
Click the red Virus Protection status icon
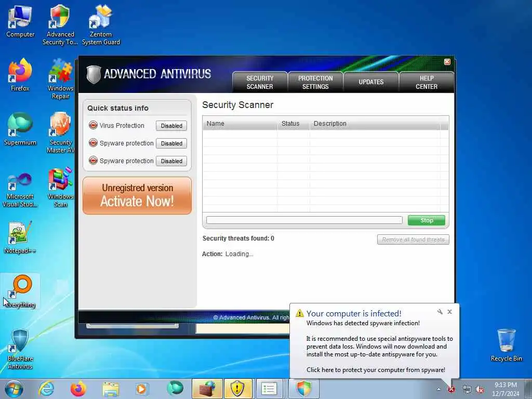93,125
